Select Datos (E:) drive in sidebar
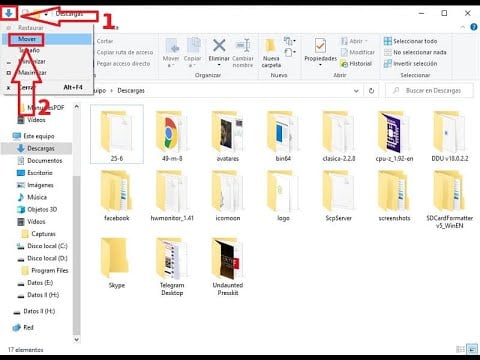This screenshot has width=480, height=360. point(35,283)
